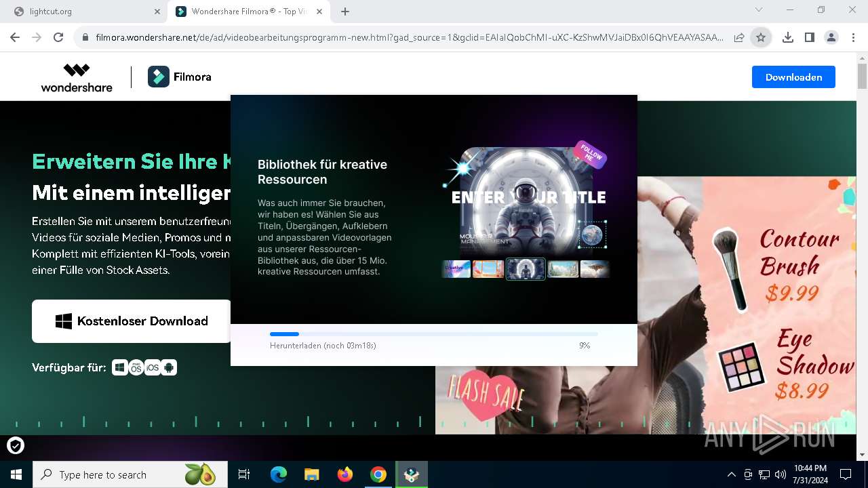Select the fourth landscape template thumbnail

click(x=563, y=269)
